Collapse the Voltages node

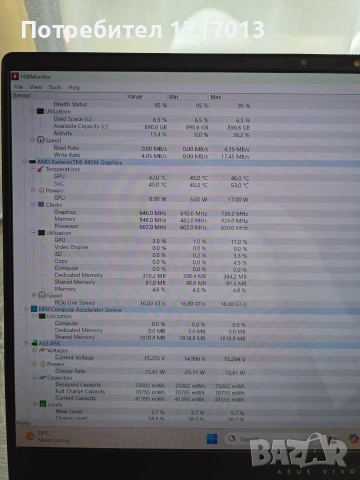(34, 350)
